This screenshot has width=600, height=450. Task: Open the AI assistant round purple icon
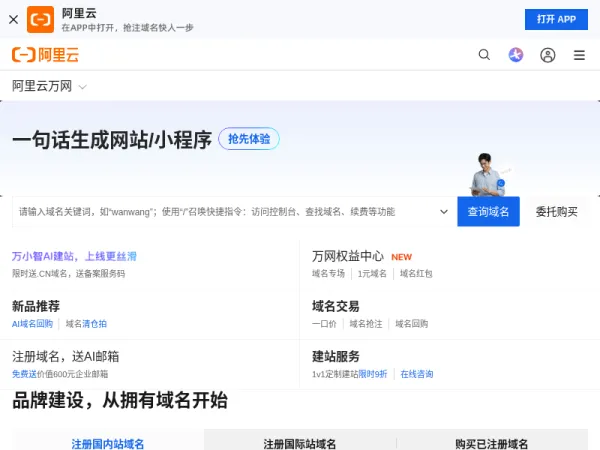point(516,55)
